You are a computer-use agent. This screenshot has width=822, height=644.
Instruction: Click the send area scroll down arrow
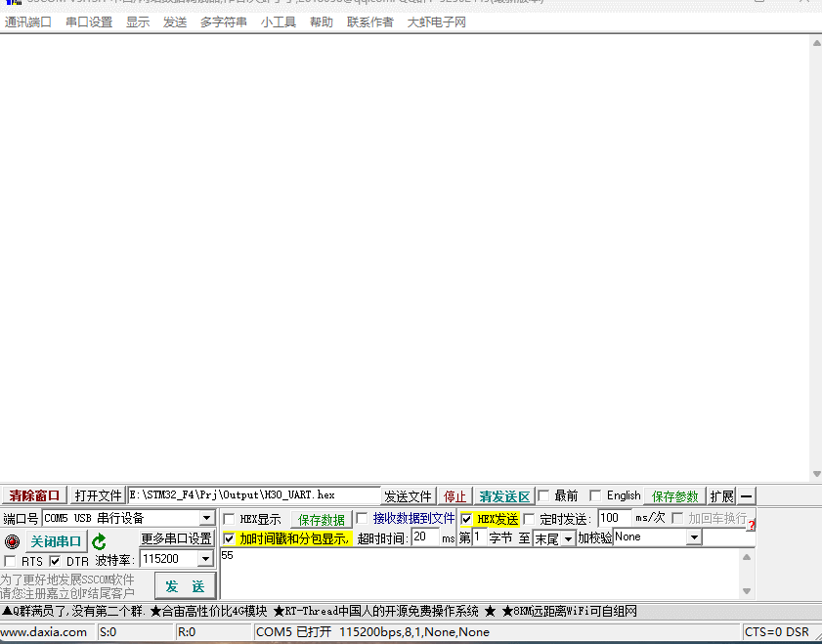pyautogui.click(x=747, y=591)
